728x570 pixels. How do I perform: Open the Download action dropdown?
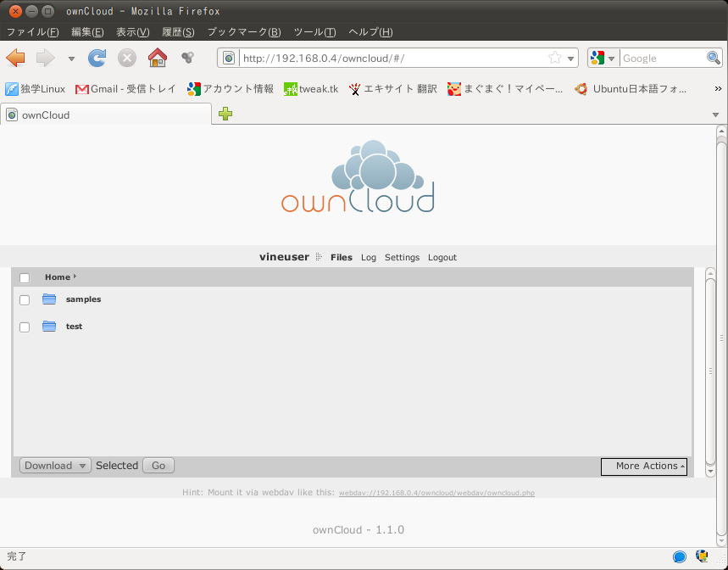click(x=55, y=466)
